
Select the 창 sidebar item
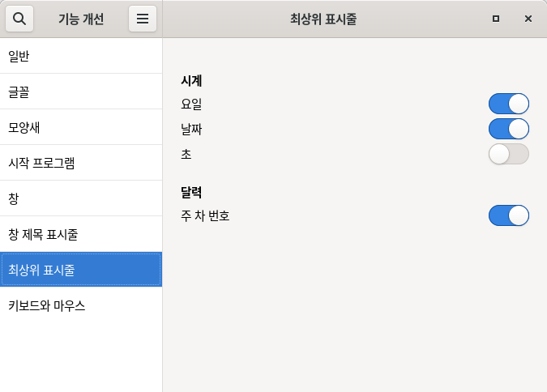click(x=81, y=198)
